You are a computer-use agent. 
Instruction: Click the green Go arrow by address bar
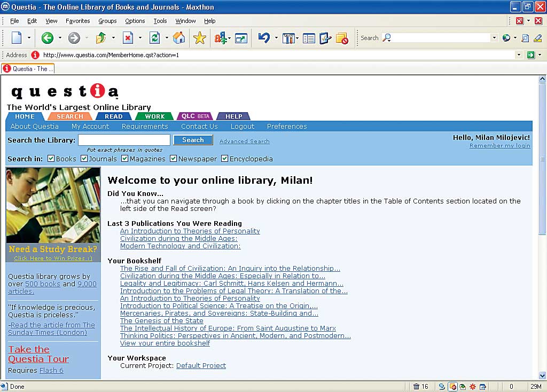pos(530,55)
